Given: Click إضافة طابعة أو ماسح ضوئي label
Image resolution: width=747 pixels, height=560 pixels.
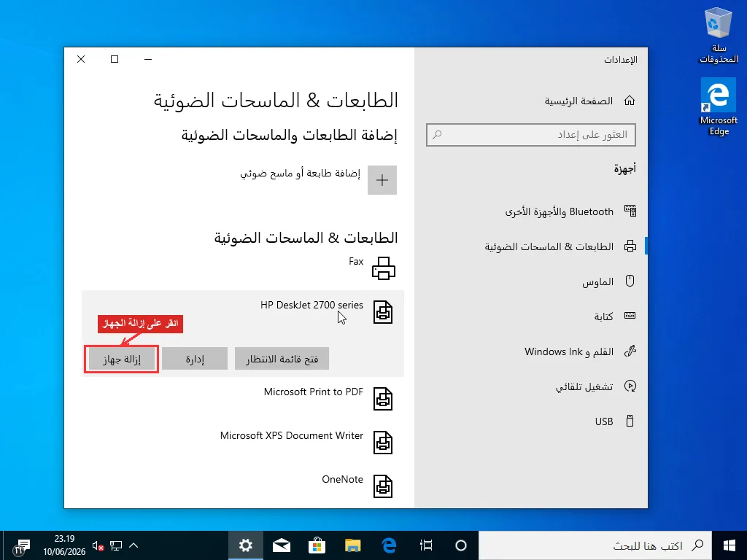Looking at the screenshot, I should coord(300,173).
